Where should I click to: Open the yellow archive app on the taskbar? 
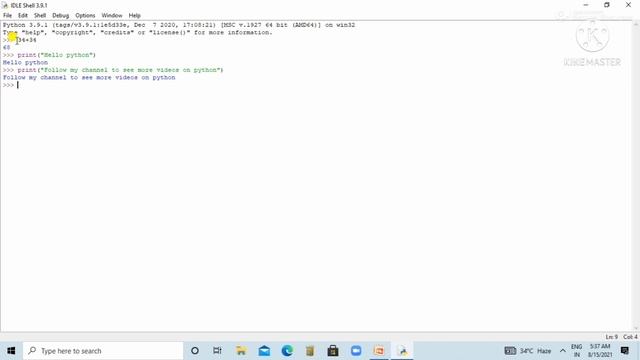(x=310, y=351)
